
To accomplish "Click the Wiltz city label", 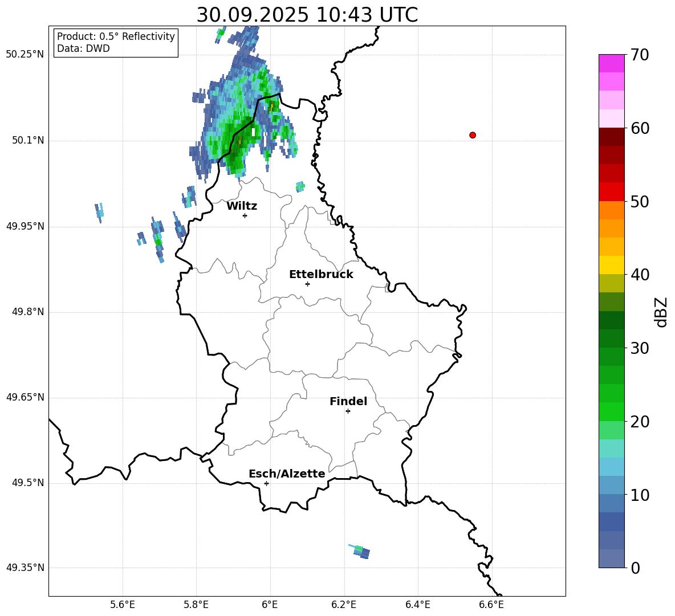I will [242, 206].
